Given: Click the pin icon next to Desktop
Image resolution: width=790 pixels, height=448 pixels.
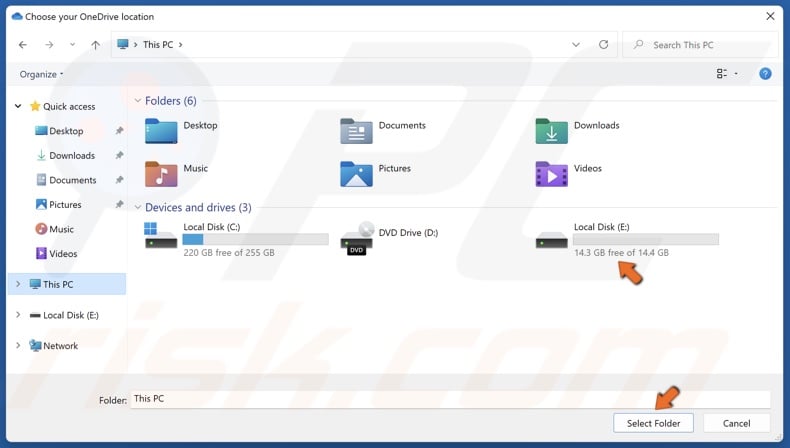Looking at the screenshot, I should (x=119, y=131).
